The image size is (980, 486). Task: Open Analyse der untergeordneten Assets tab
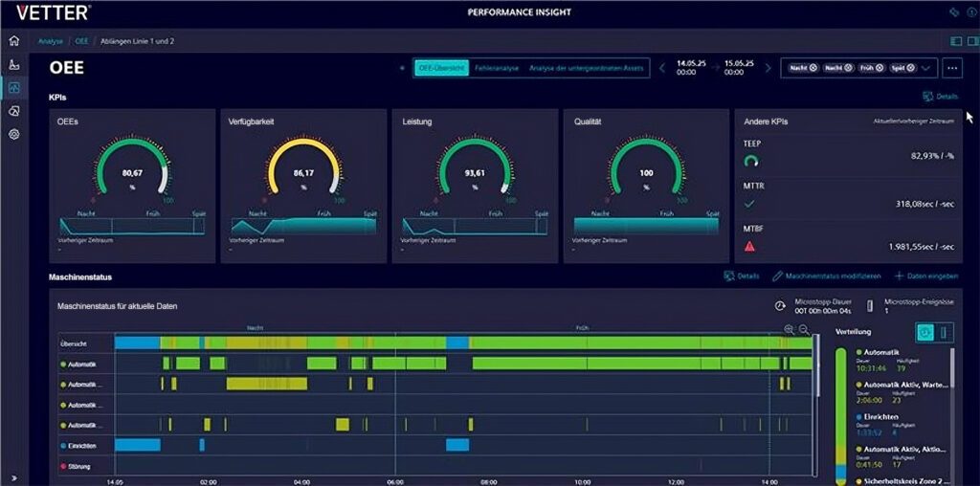(x=586, y=68)
